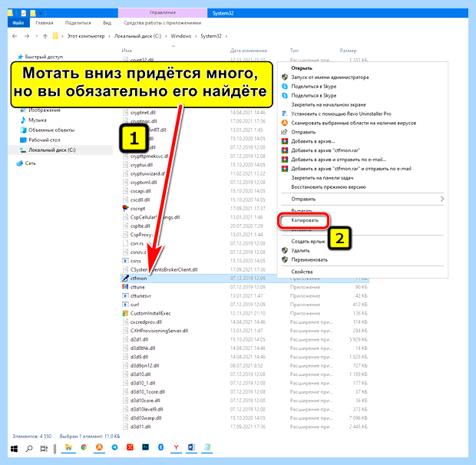Click the cscript file icon
Image resolution: width=476 pixels, height=465 pixels.
[125, 209]
